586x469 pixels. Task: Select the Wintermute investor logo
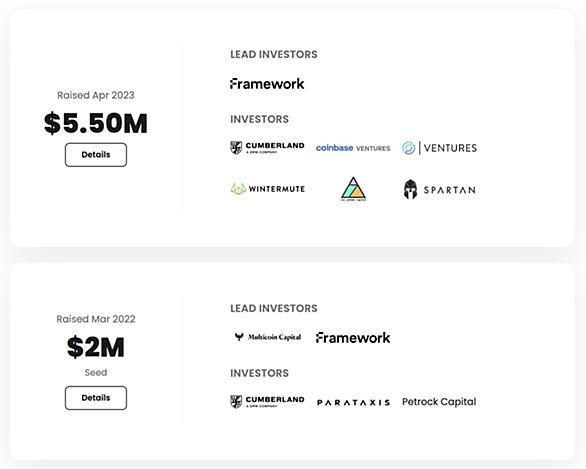point(268,189)
